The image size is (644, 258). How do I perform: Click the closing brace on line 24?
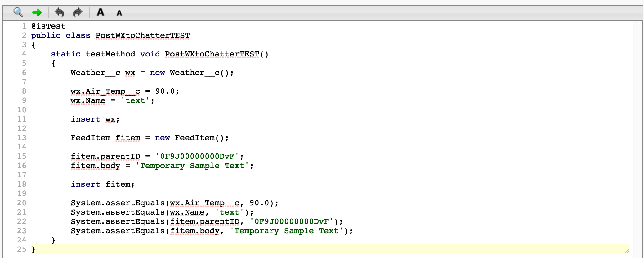(53, 240)
